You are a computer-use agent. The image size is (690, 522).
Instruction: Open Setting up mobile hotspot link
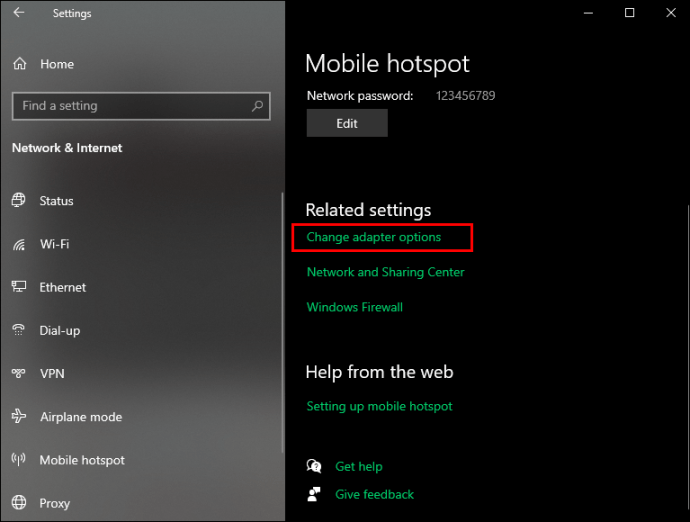pos(379,406)
